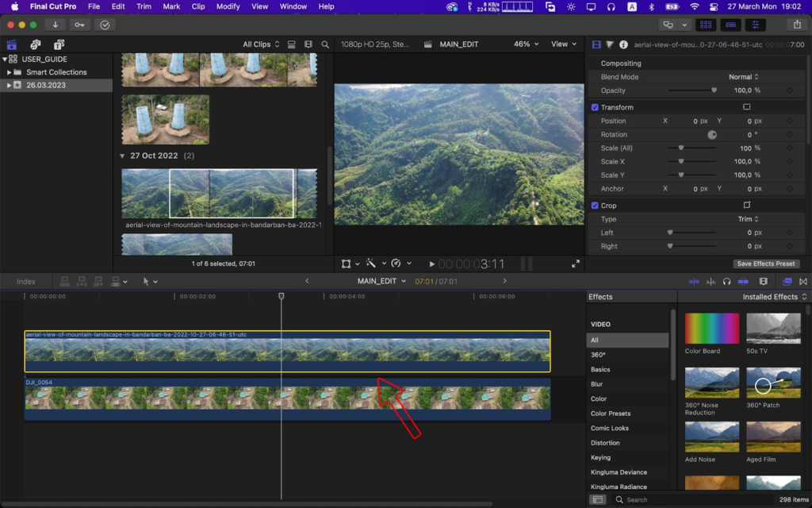This screenshot has height=508, width=812.
Task: Open the Select tool pop-up menu
Action: pos(150,282)
